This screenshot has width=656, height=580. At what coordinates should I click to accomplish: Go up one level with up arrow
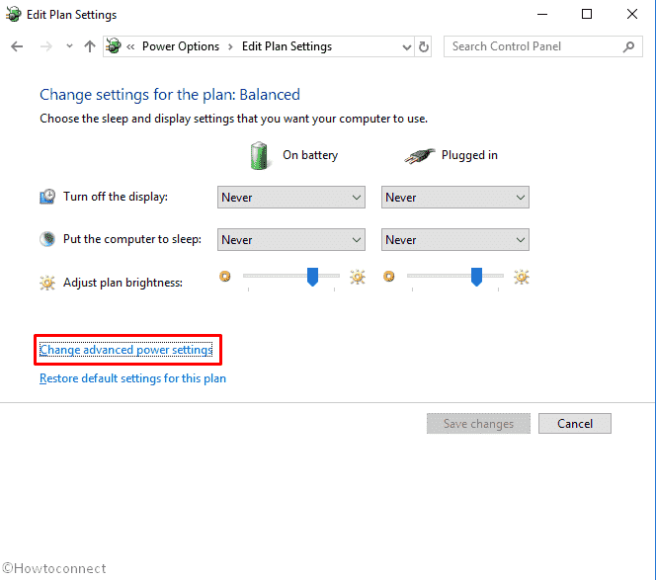coord(90,46)
